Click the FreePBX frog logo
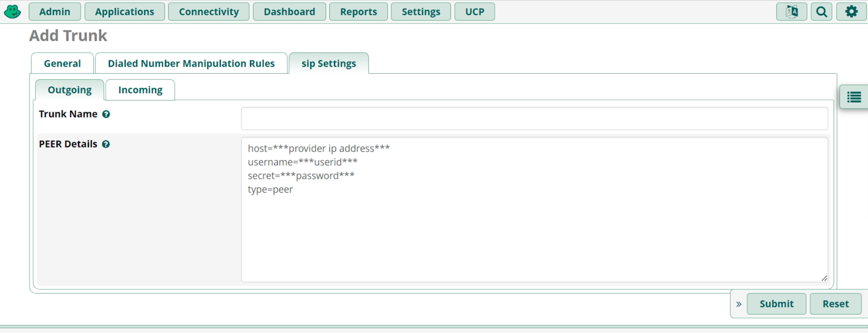Screen dimensions: 868x333 coord(12,11)
